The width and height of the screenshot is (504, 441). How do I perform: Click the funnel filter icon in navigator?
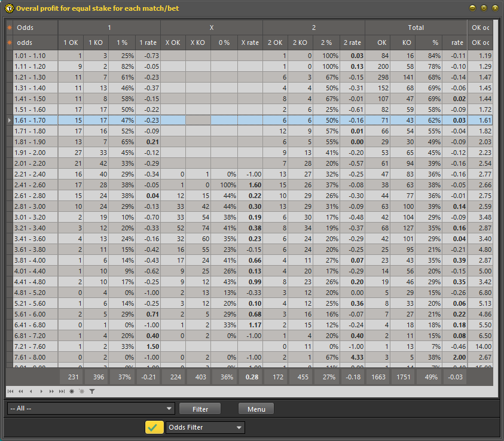pyautogui.click(x=92, y=391)
